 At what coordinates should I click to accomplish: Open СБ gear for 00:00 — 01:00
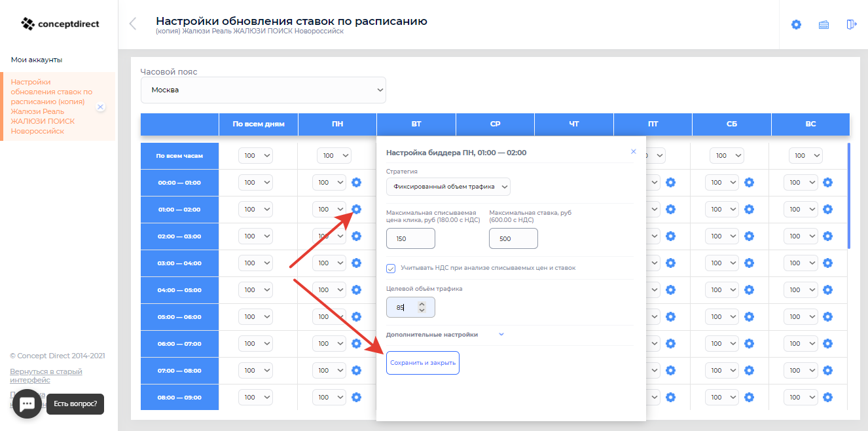click(749, 183)
